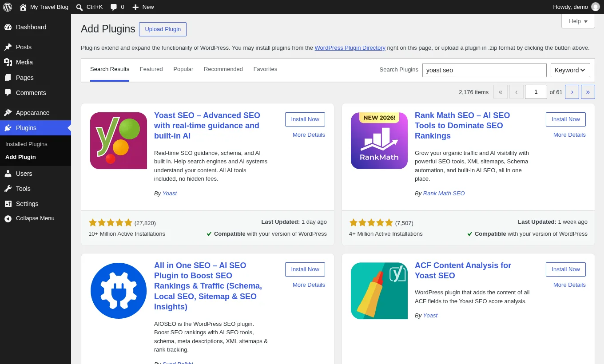Click the Yoast SEO plugin thumbnail
Image resolution: width=604 pixels, height=364 pixels.
pyautogui.click(x=119, y=141)
